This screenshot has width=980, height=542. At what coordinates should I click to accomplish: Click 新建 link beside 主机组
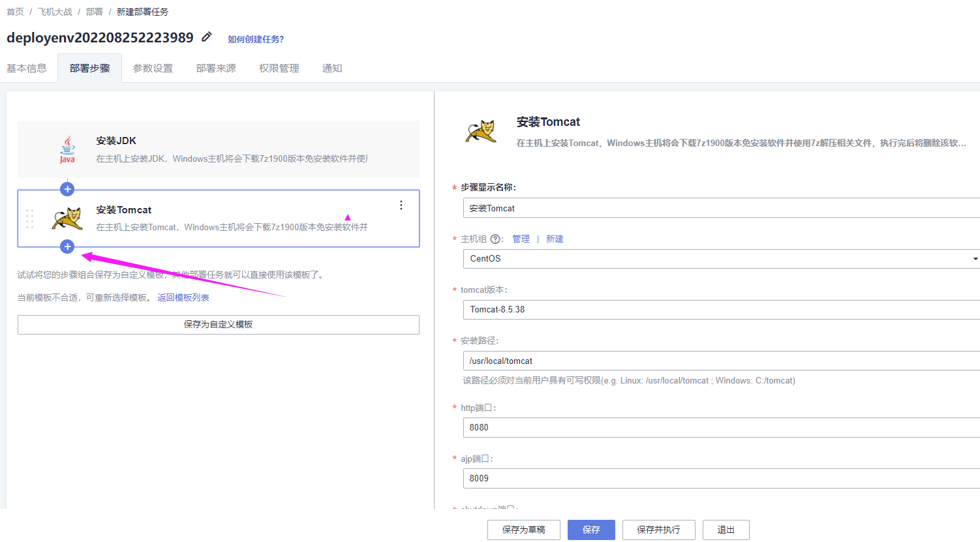pyautogui.click(x=555, y=239)
